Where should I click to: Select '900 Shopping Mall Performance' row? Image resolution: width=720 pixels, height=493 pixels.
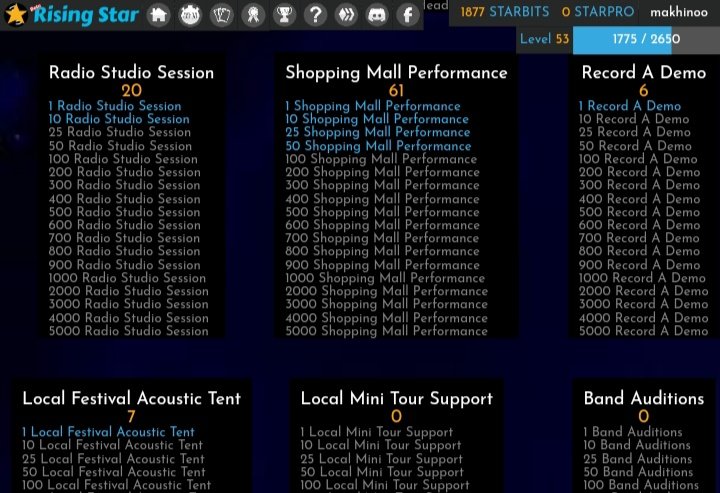(382, 265)
